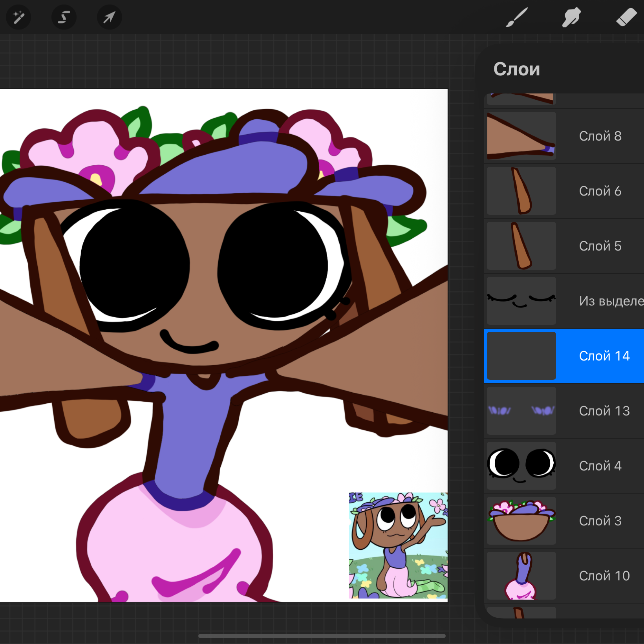Select the Из выделе… layer

coord(564,301)
